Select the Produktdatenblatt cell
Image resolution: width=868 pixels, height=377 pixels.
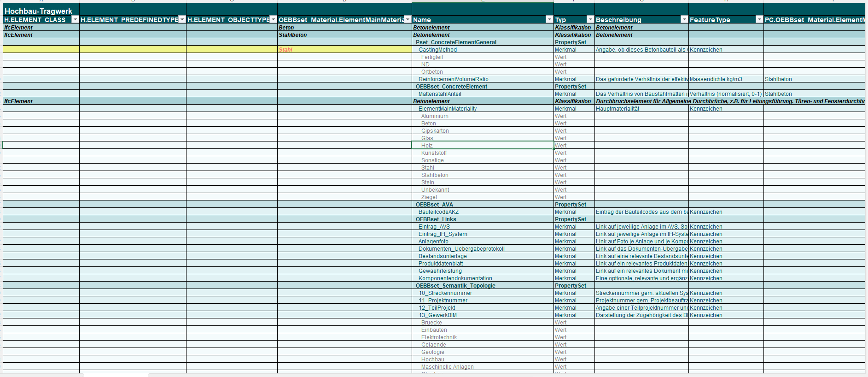(x=483, y=264)
